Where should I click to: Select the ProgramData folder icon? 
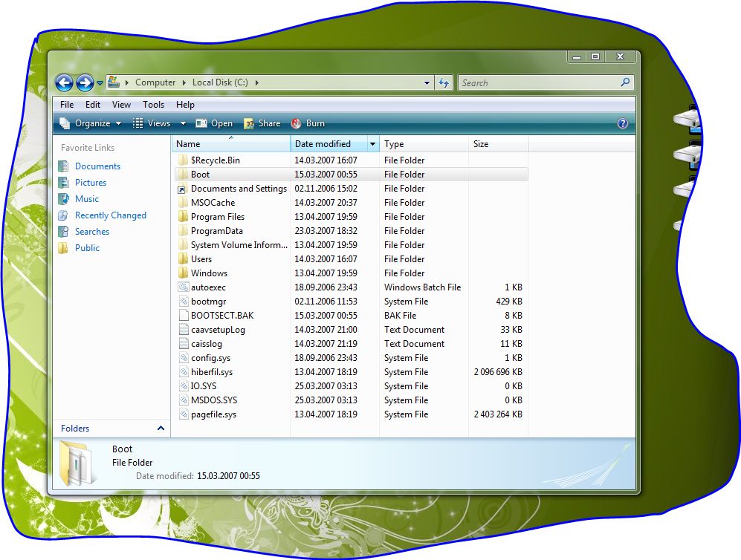coord(184,231)
